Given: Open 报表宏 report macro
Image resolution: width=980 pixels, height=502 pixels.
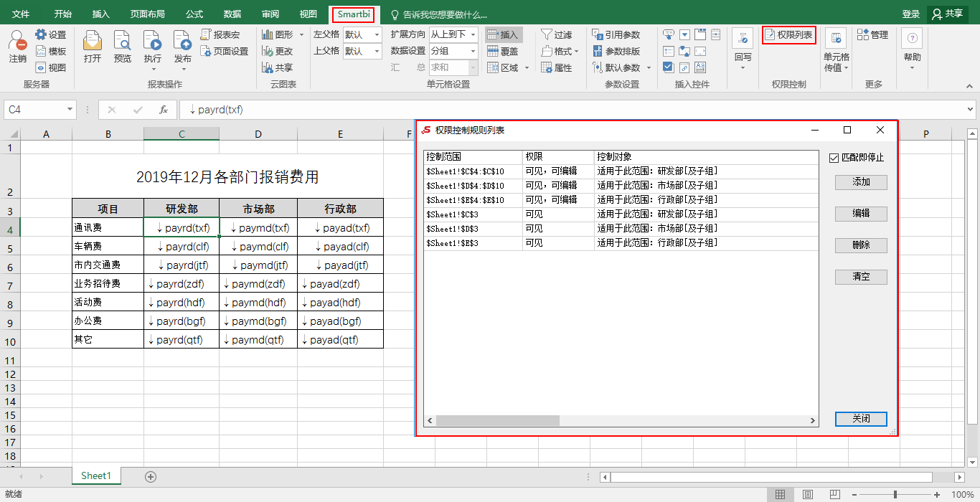Looking at the screenshot, I should (220, 34).
